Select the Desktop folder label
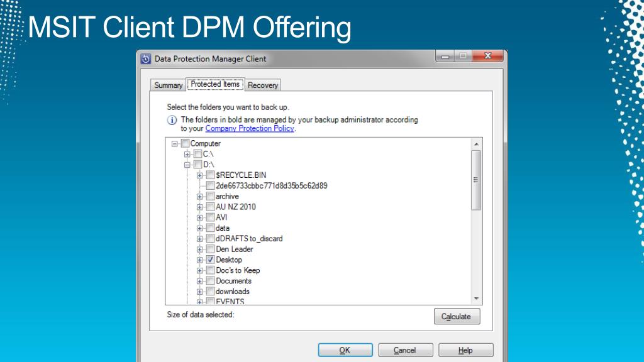The image size is (644, 362). (229, 260)
